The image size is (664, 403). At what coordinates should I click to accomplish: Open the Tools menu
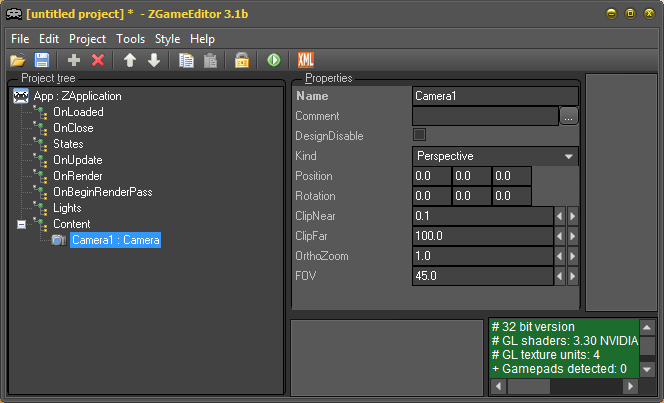click(130, 39)
